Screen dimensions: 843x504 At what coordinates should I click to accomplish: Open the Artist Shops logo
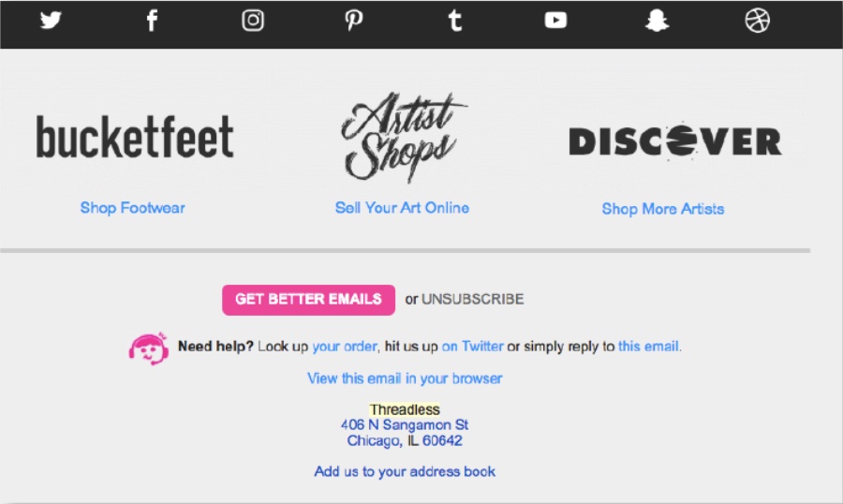[403, 137]
